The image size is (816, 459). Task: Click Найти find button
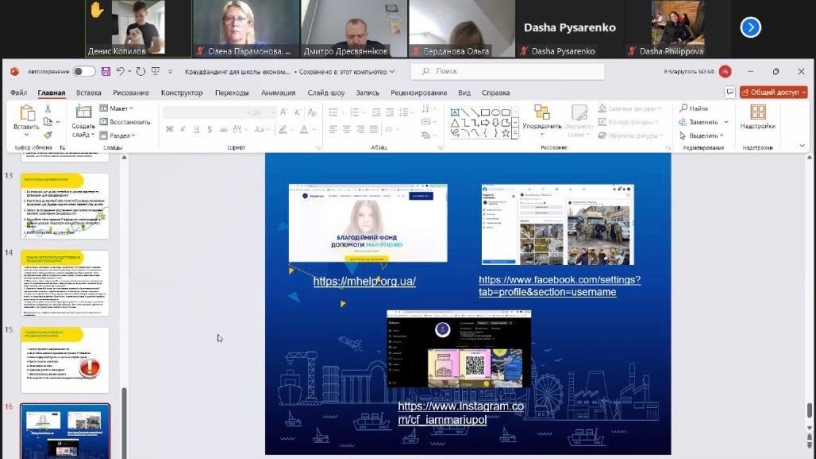click(x=694, y=108)
